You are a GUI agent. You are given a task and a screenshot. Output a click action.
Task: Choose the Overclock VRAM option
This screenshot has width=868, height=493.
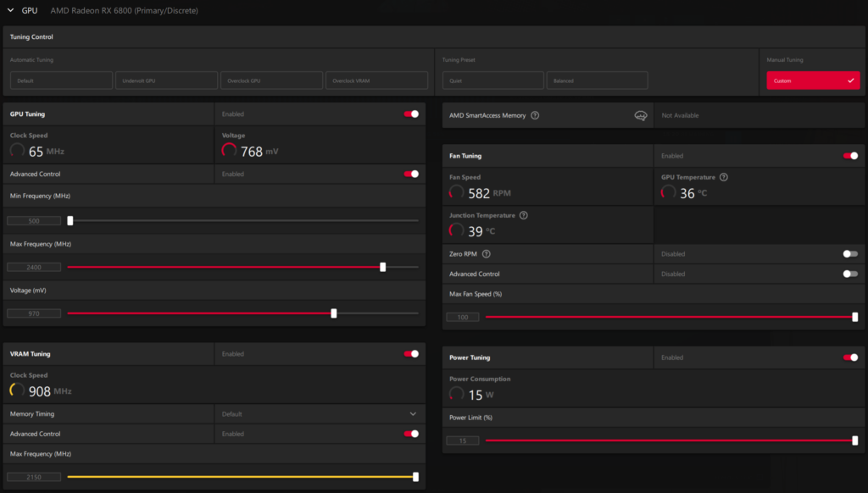(377, 80)
